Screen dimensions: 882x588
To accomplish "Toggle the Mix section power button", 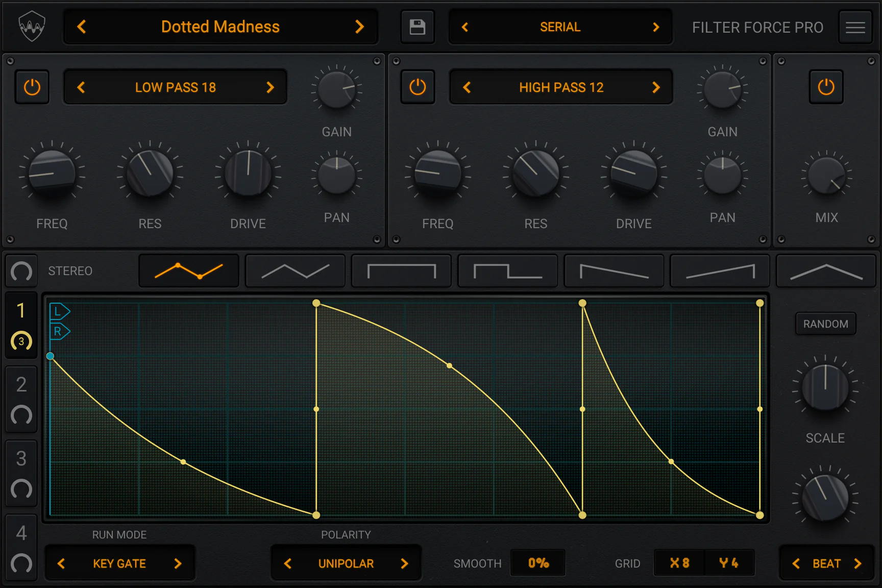I will coord(826,87).
